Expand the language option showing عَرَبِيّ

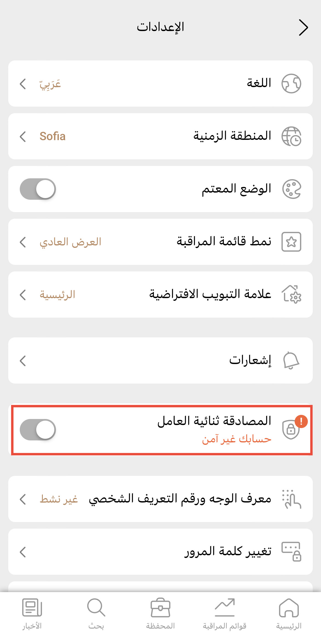click(41, 84)
